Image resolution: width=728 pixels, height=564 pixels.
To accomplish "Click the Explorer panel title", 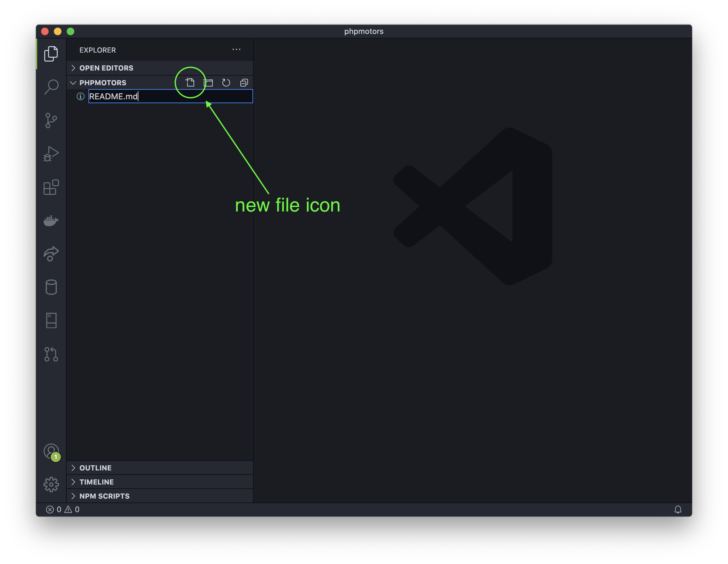I will 98,50.
